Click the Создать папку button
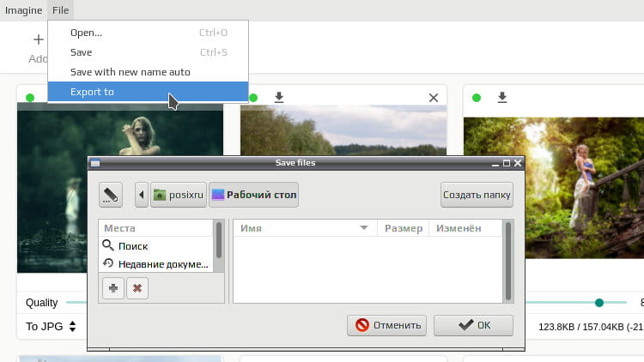Image resolution: width=644 pixels, height=362 pixels. [x=477, y=195]
